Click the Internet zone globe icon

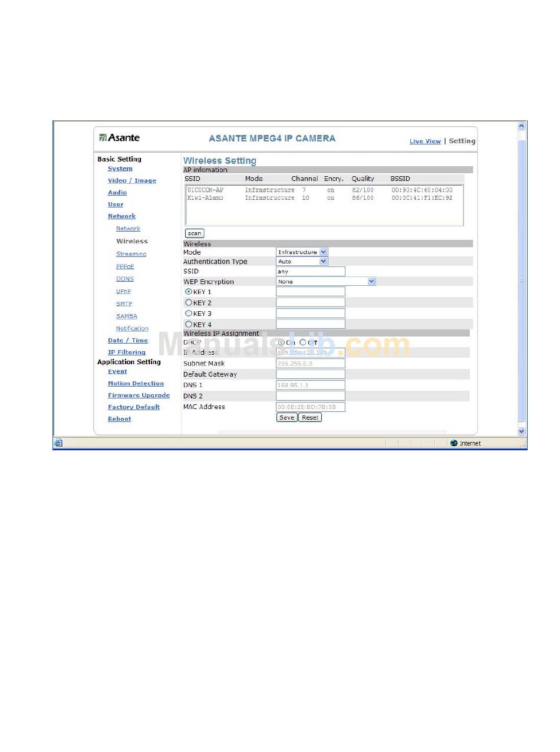click(454, 443)
